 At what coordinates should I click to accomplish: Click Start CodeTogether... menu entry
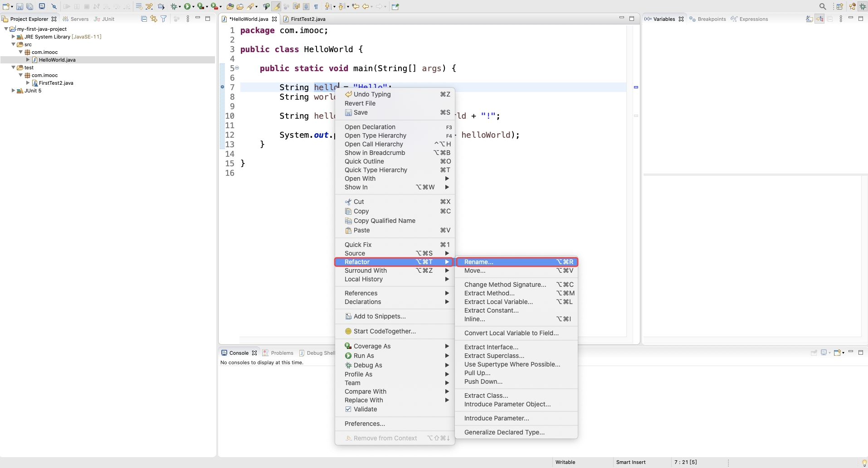coord(395,331)
